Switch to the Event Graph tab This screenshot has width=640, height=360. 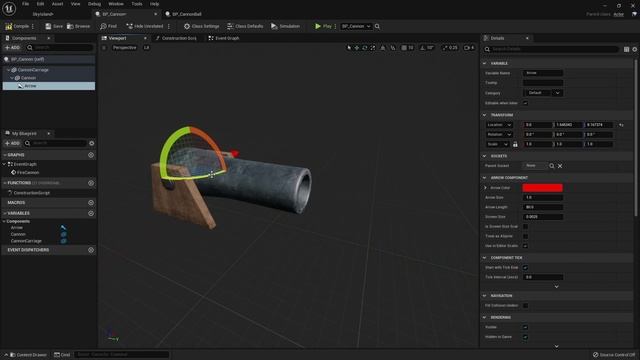(x=224, y=38)
